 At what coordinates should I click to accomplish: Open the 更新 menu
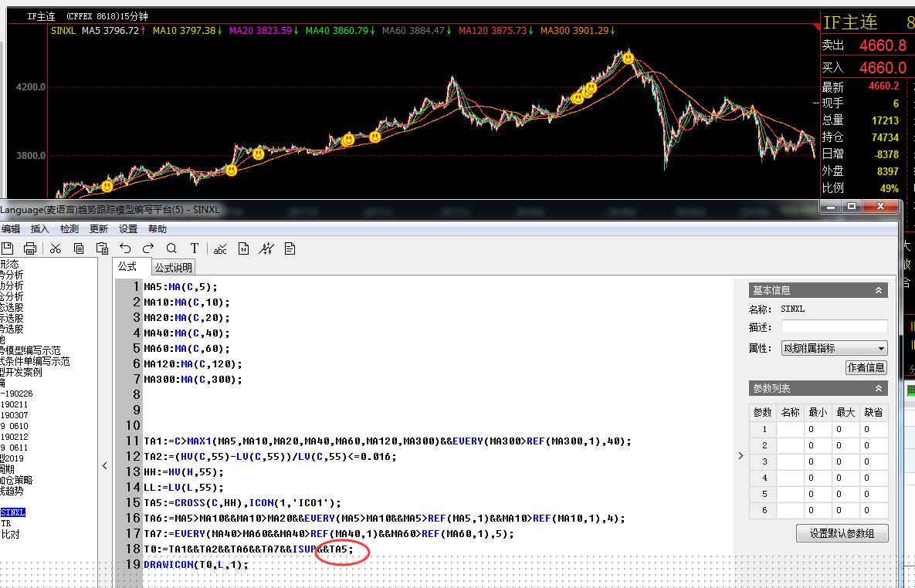point(99,228)
